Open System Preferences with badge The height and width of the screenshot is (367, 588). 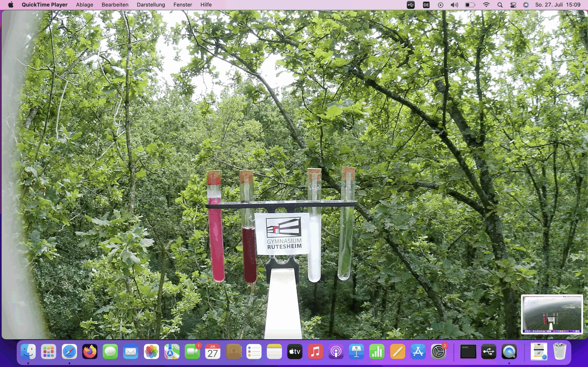(x=438, y=351)
